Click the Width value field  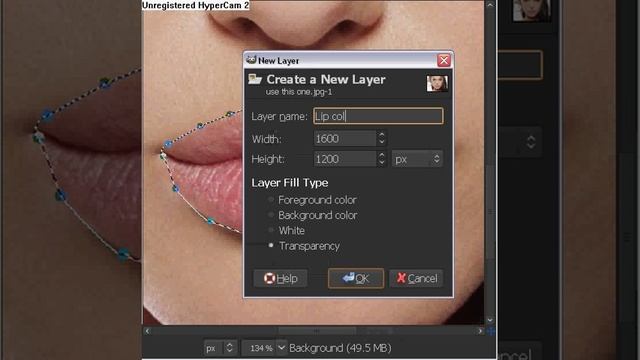[x=344, y=139]
